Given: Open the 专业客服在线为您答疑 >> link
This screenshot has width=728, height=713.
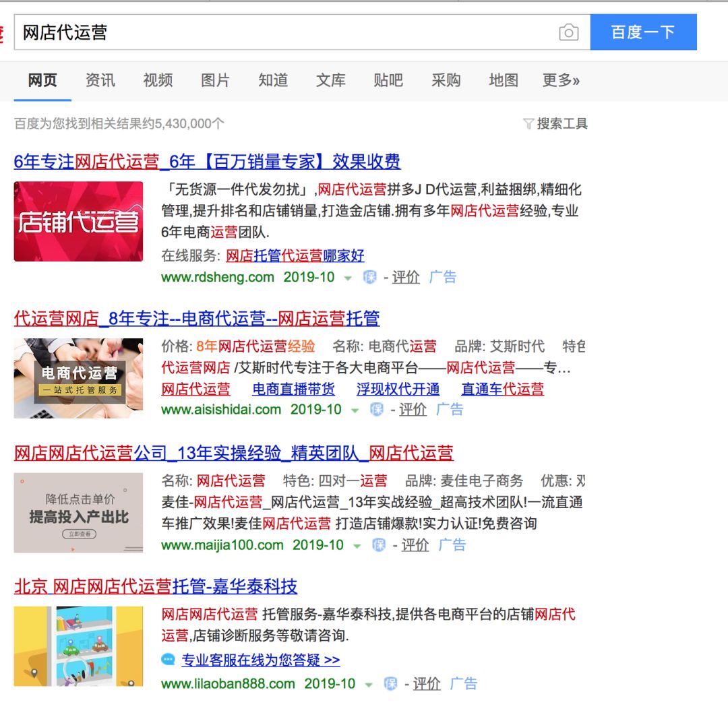Looking at the screenshot, I should [260, 660].
